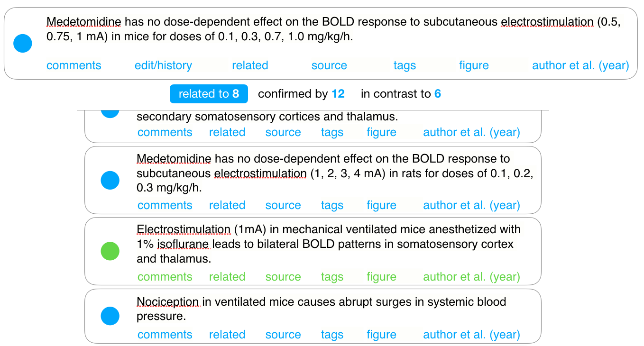Show related statements for the isoflurane card
644x346 pixels.
227,276
